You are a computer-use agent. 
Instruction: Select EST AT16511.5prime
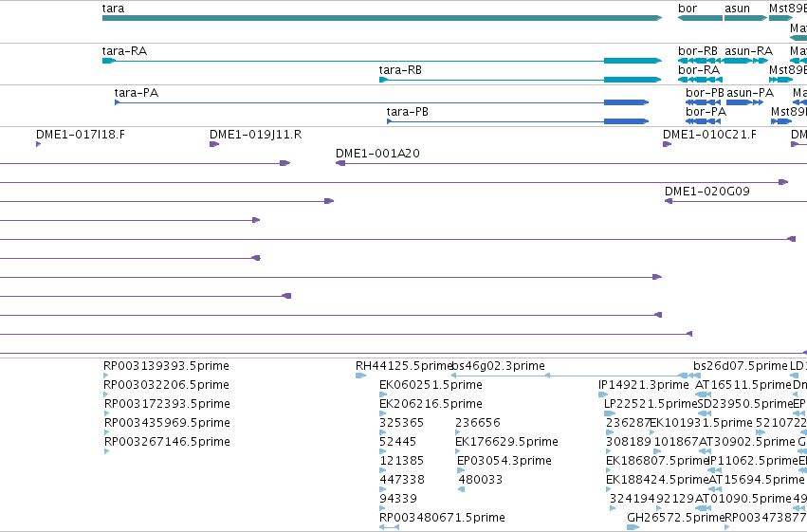(x=704, y=394)
